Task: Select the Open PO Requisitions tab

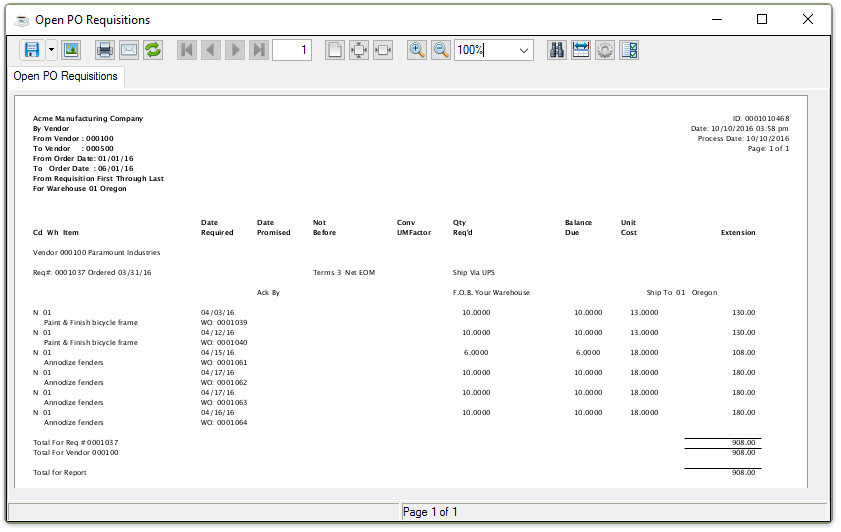Action: coord(65,76)
